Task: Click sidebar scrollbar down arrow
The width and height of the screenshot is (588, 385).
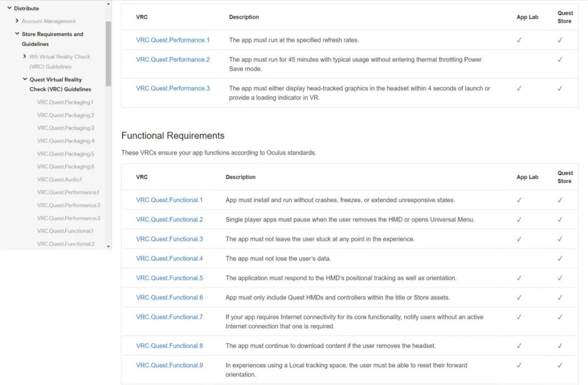Action: coord(109,246)
